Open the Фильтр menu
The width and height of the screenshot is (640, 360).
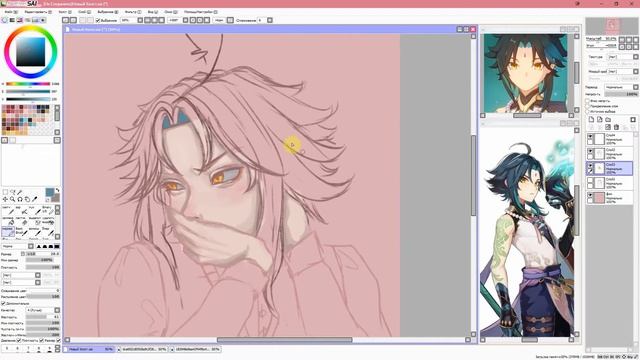(133, 12)
